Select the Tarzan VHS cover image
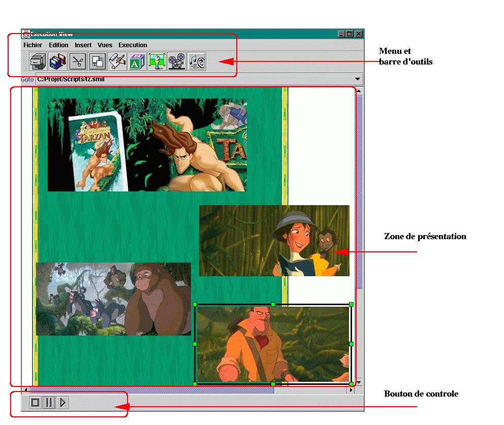This screenshot has height=425, width=504. tap(147, 145)
